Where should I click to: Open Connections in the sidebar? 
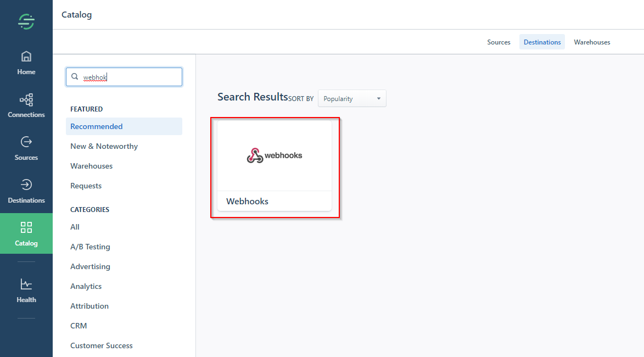tap(26, 106)
